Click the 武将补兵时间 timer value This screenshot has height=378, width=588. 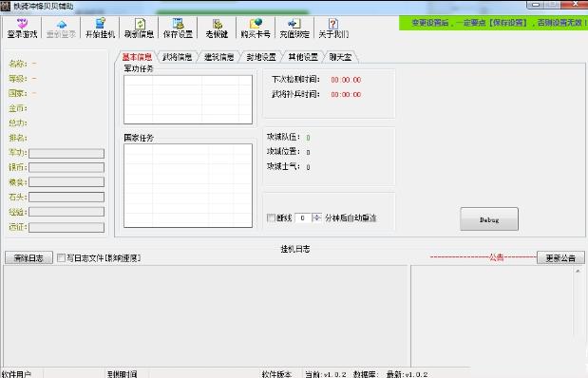[346, 95]
